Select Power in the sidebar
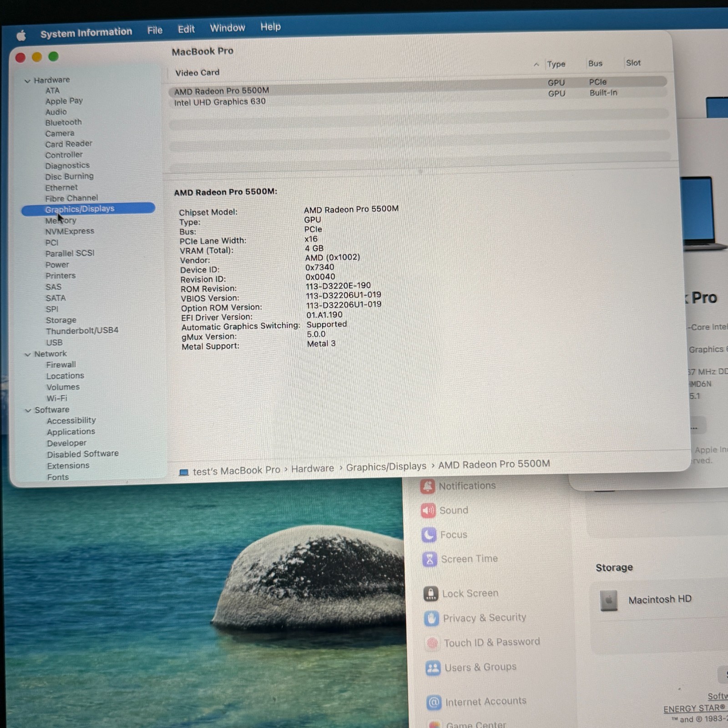 click(57, 265)
